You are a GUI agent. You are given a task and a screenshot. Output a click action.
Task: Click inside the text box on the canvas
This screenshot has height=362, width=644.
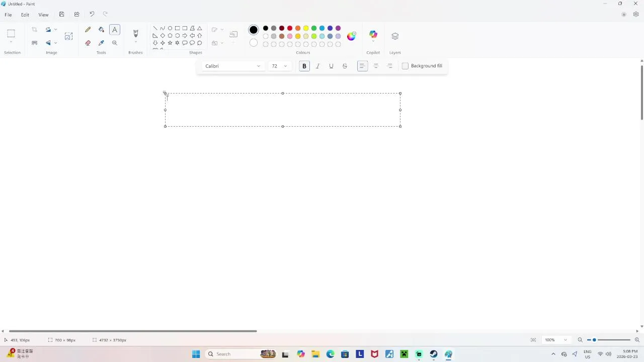(283, 110)
